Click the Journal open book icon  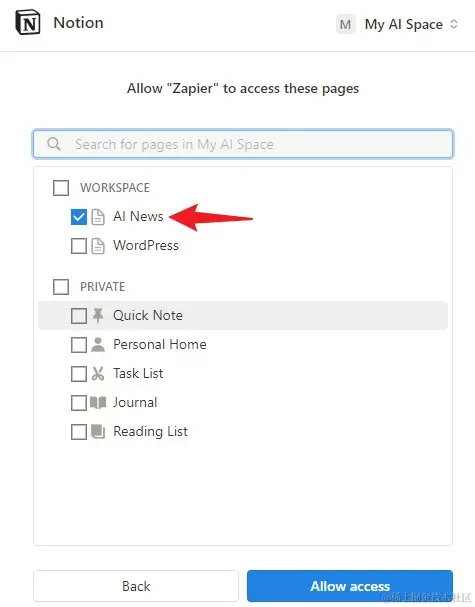(98, 403)
